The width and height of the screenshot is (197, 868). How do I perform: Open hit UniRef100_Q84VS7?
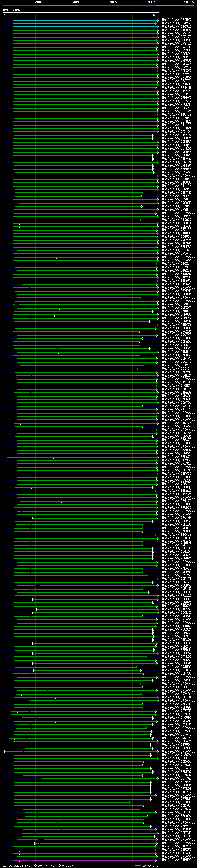coord(176,23)
